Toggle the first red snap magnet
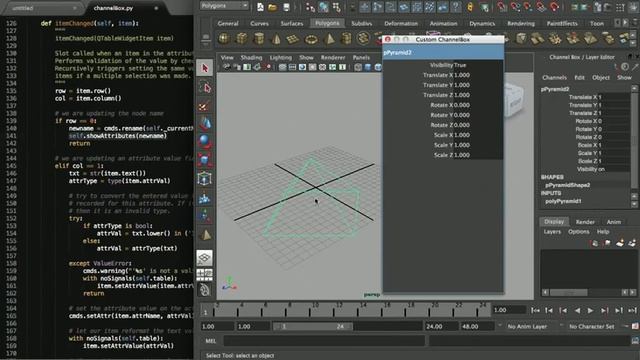The image size is (640, 360). pyautogui.click(x=502, y=7)
